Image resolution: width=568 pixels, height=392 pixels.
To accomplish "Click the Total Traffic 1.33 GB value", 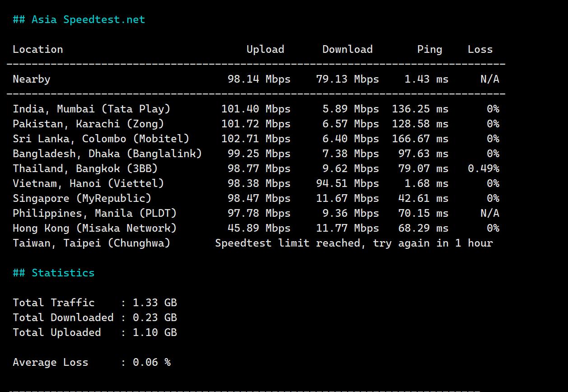I will point(154,303).
